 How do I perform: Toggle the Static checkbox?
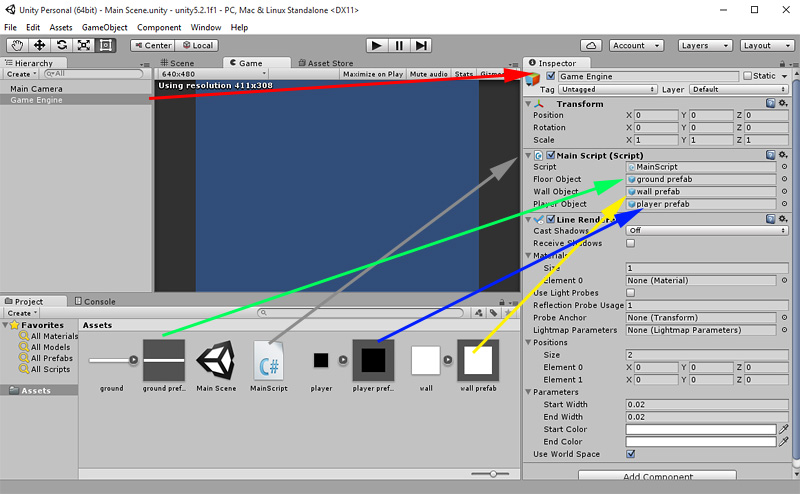click(x=747, y=76)
